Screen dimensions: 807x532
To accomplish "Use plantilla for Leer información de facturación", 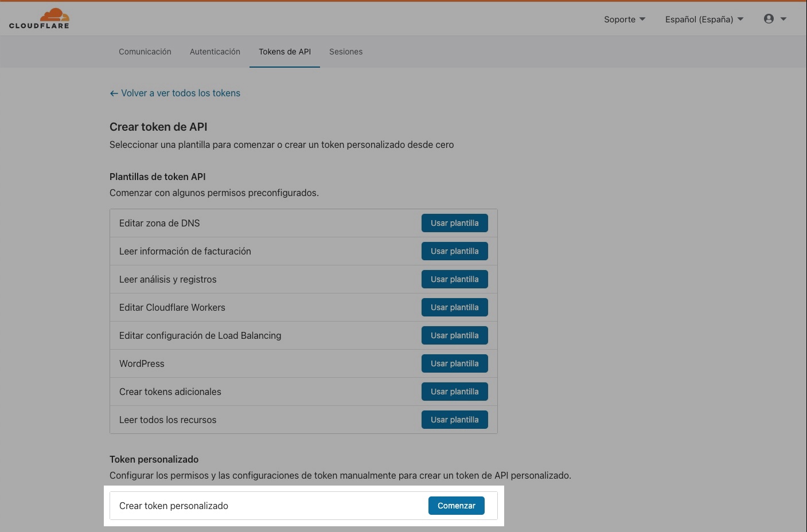I will click(x=454, y=251).
